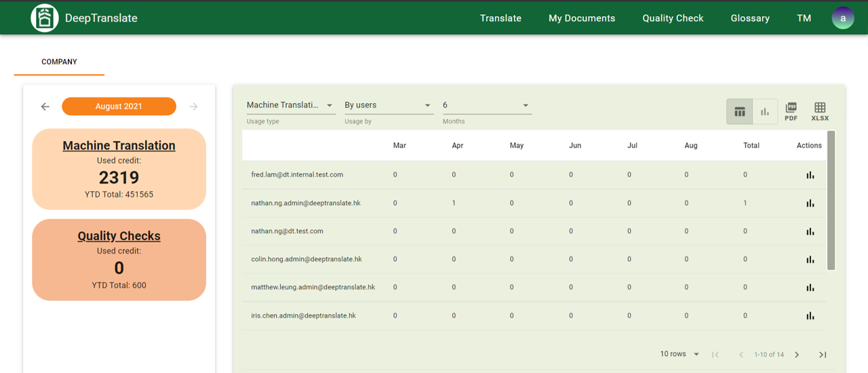Click the Apr column header

[458, 145]
